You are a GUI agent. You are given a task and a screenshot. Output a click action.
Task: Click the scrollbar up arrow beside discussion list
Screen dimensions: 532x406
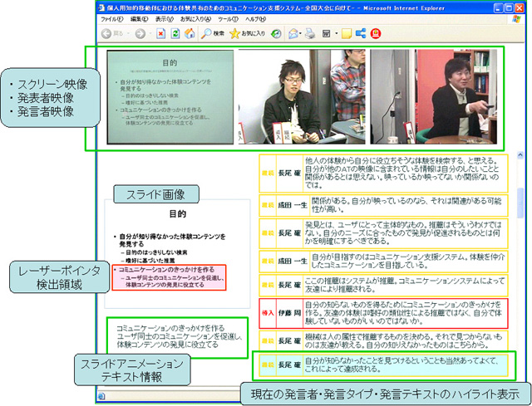(520, 155)
